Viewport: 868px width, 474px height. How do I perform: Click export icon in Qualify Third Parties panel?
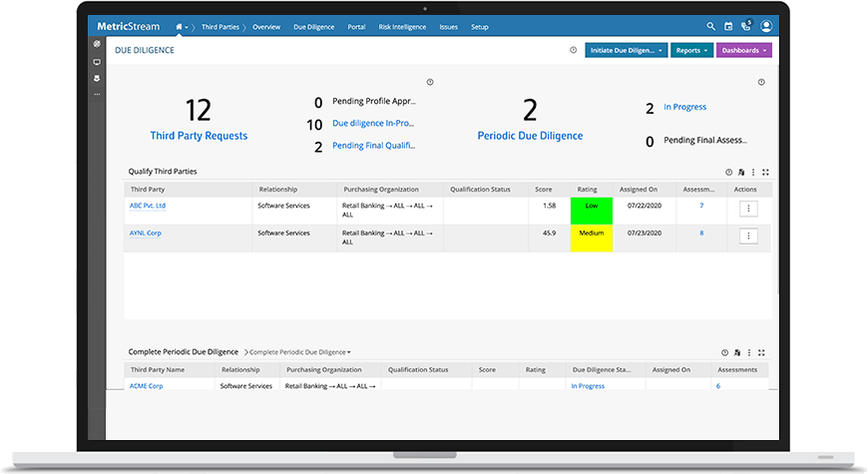[x=740, y=172]
